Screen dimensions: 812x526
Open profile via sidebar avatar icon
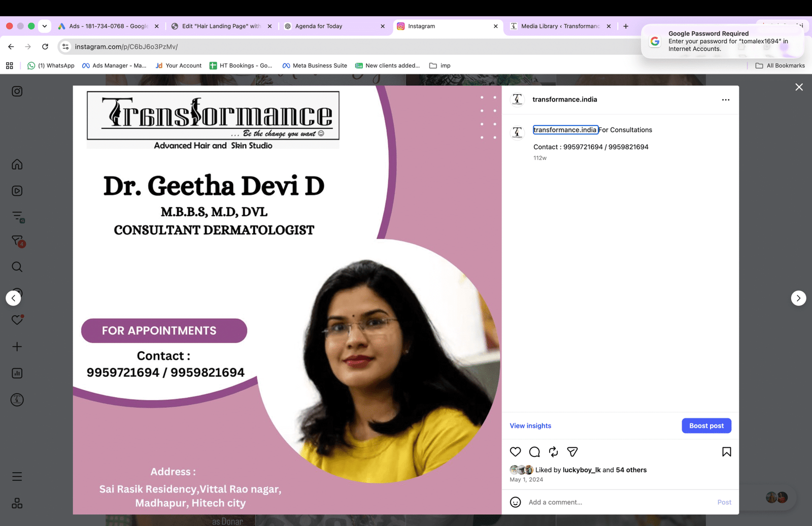[x=17, y=400]
